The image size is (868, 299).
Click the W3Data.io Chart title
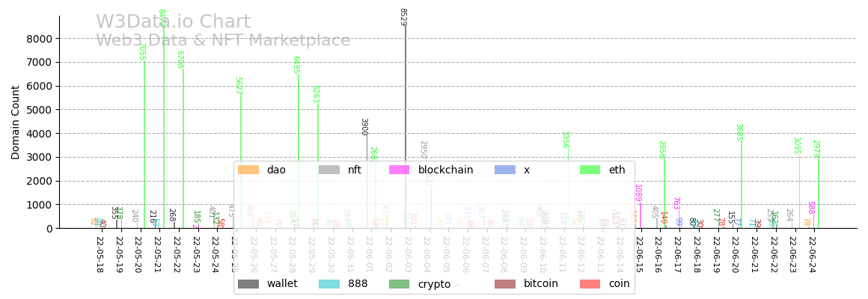pos(173,22)
